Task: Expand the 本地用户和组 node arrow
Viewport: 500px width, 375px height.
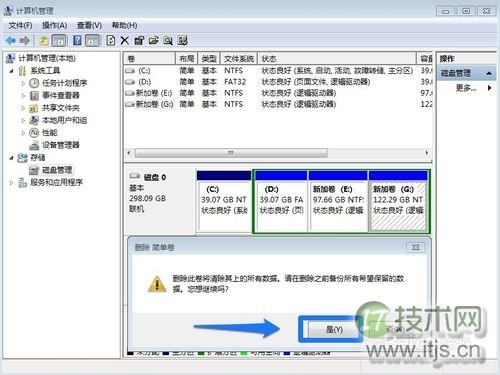Action: point(23,120)
